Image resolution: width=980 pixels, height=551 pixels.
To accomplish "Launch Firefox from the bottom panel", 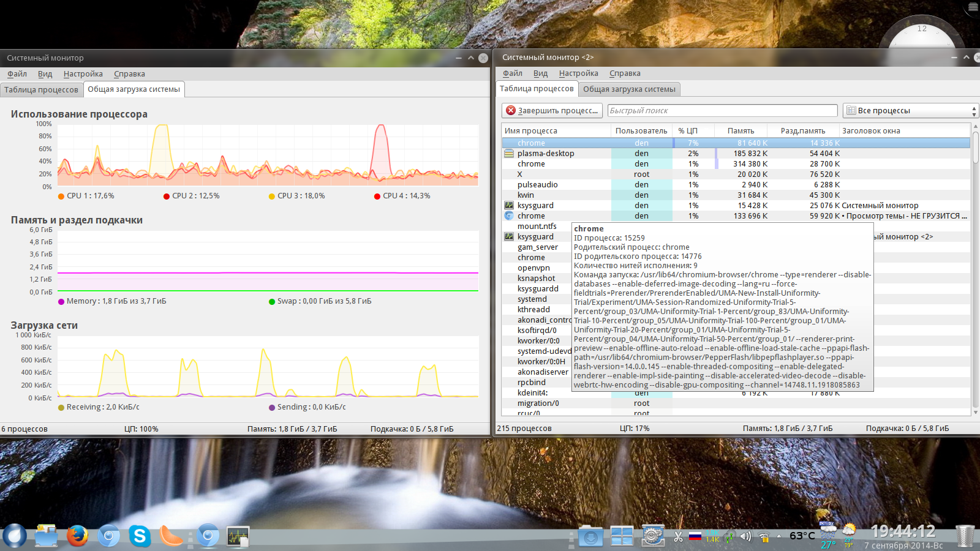I will click(x=77, y=536).
